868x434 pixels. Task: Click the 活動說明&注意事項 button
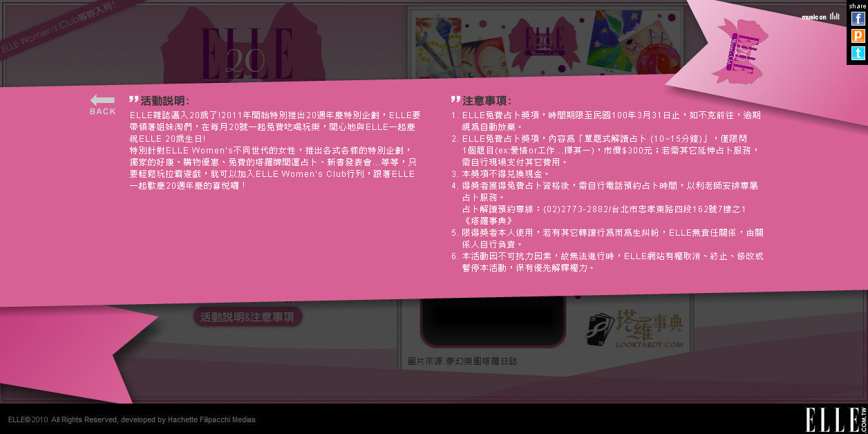(247, 317)
